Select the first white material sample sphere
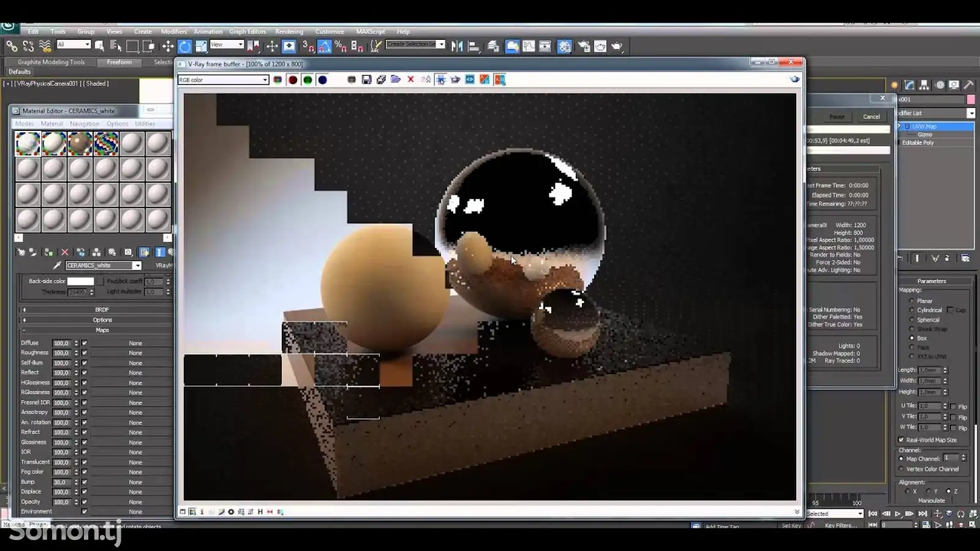This screenshot has width=980, height=551. click(28, 144)
